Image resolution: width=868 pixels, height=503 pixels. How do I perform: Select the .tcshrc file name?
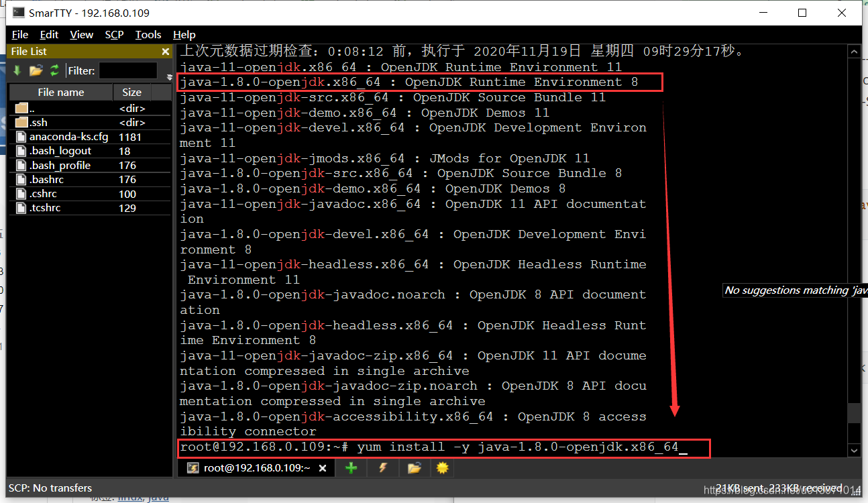[x=45, y=208]
